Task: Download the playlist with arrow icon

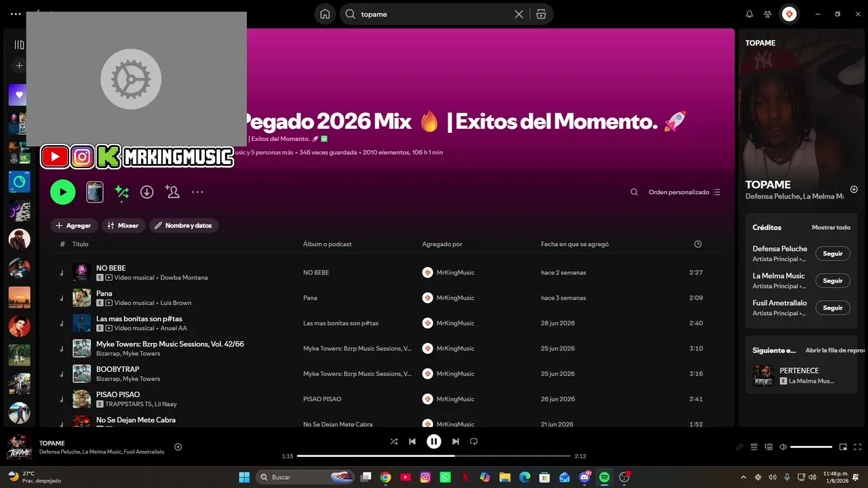Action: pos(146,192)
